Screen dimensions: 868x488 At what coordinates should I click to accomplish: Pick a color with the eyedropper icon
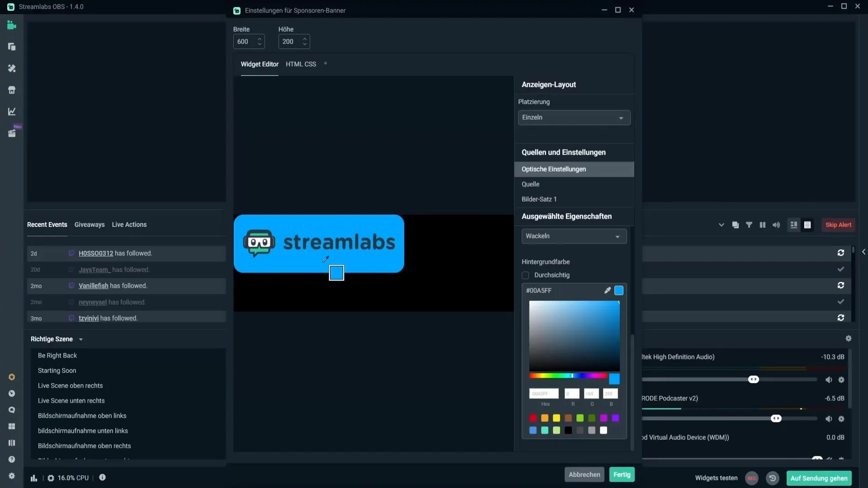pos(608,291)
